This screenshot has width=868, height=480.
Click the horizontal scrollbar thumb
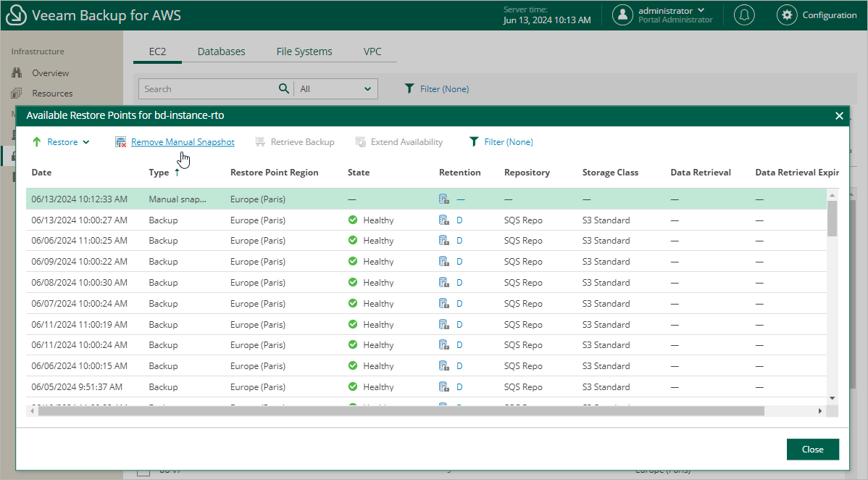click(401, 410)
